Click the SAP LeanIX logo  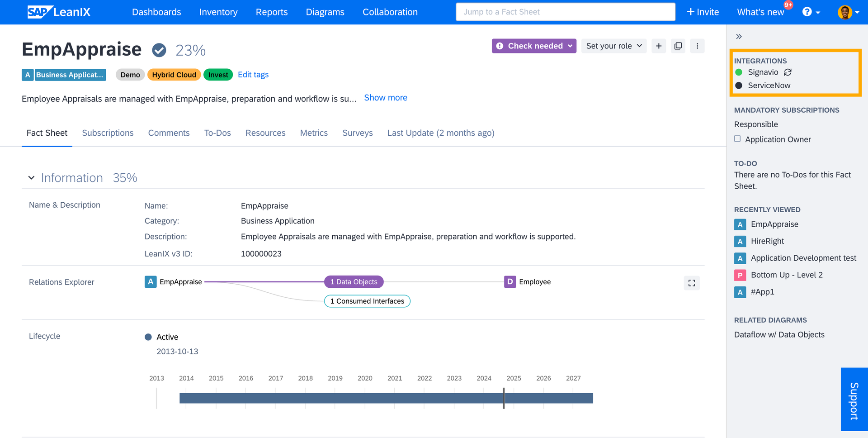(59, 12)
